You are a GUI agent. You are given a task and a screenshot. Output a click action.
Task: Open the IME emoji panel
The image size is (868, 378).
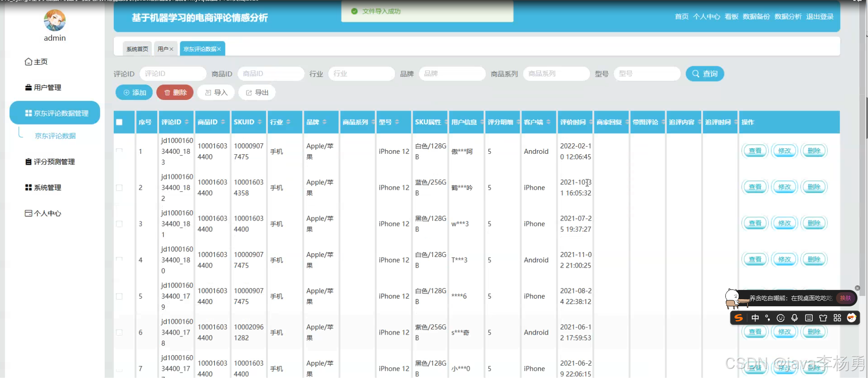781,318
